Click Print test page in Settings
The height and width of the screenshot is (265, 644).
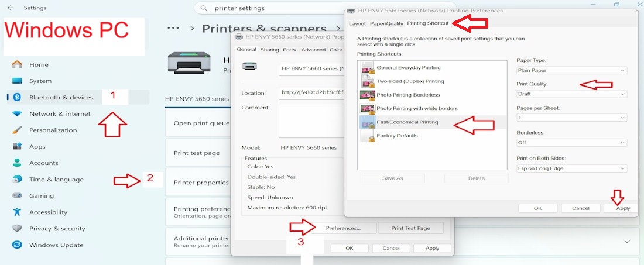pyautogui.click(x=198, y=153)
